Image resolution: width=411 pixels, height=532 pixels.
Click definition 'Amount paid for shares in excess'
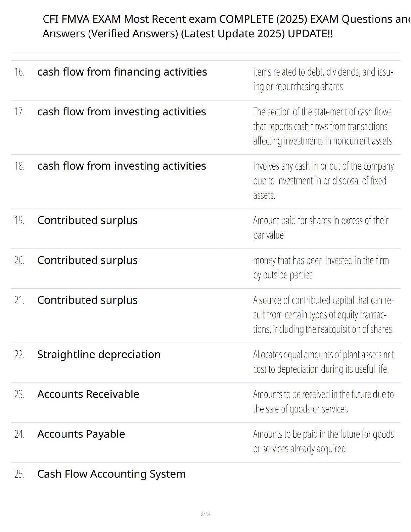320,228
